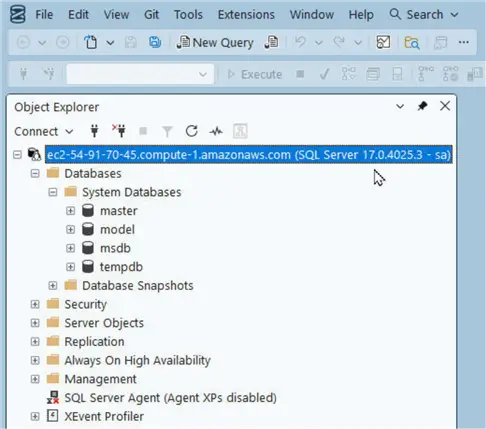Click the SSMS application logo icon
Viewport: 486px width, 429px height.
pos(17,14)
